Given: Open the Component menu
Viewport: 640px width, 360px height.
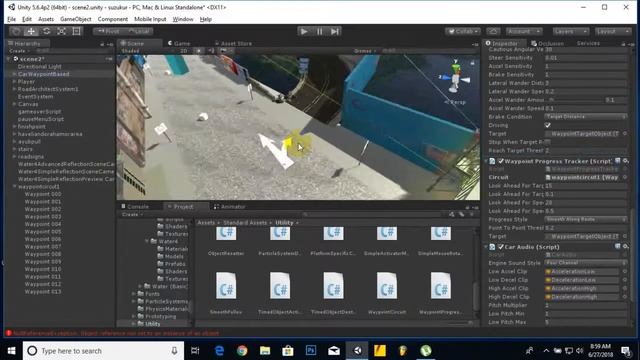Looking at the screenshot, I should [113, 19].
